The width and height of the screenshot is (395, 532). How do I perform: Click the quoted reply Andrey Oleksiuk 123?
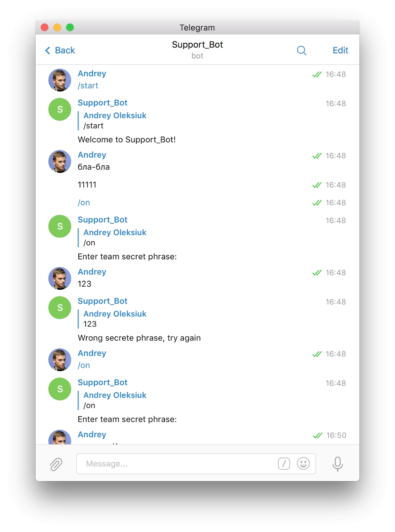(114, 319)
